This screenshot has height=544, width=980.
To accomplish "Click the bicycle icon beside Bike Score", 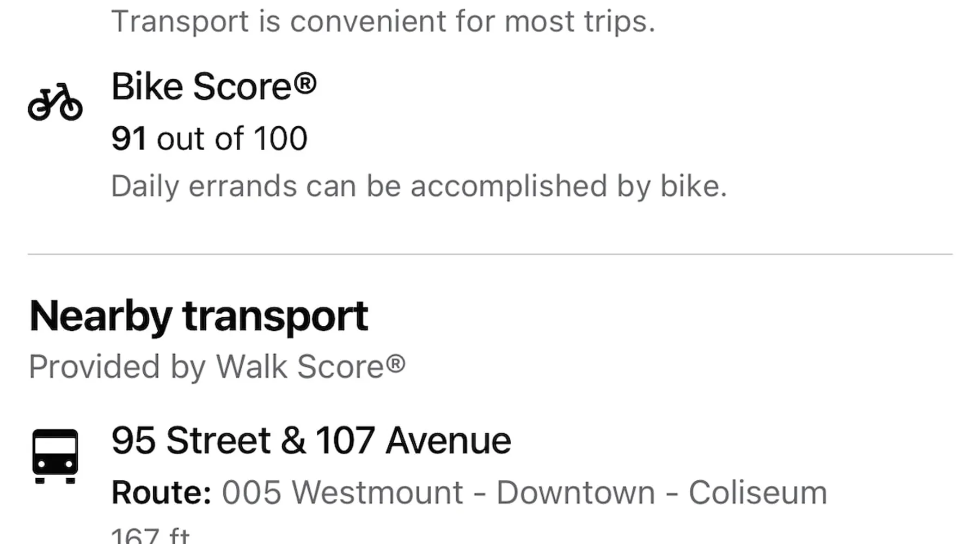I will pos(55,102).
